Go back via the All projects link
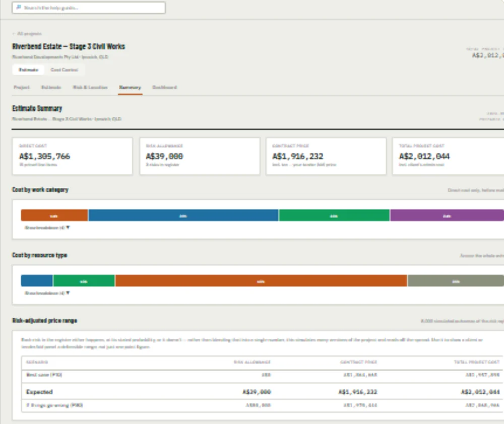Image resolution: width=504 pixels, height=424 pixels. pos(27,33)
